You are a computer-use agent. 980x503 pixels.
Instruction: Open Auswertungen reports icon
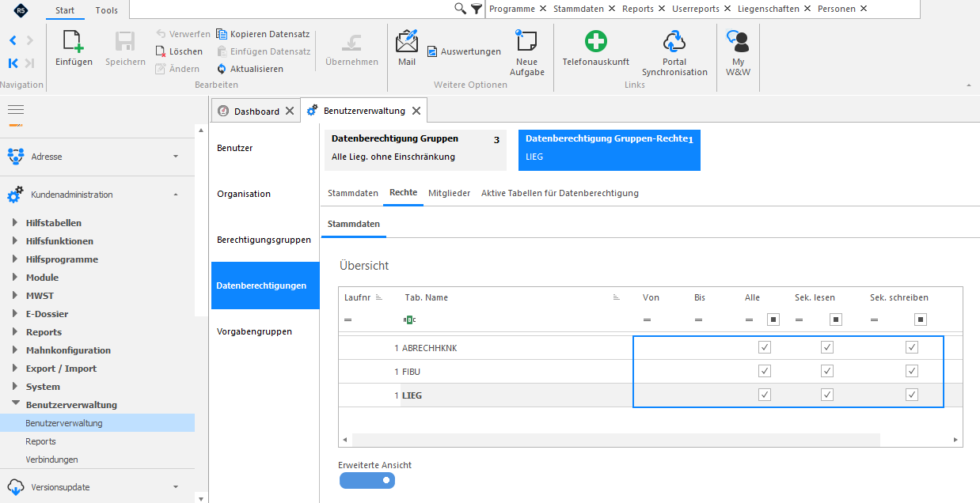(x=432, y=51)
